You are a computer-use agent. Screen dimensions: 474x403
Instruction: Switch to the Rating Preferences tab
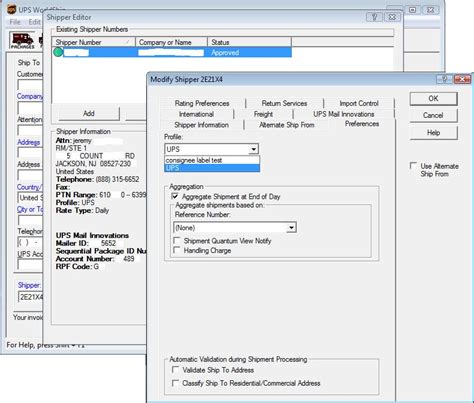pyautogui.click(x=202, y=103)
